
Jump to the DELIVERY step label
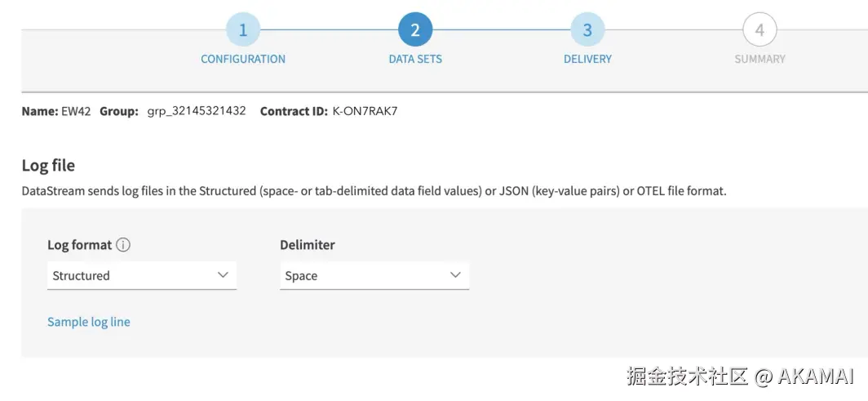[x=587, y=59]
